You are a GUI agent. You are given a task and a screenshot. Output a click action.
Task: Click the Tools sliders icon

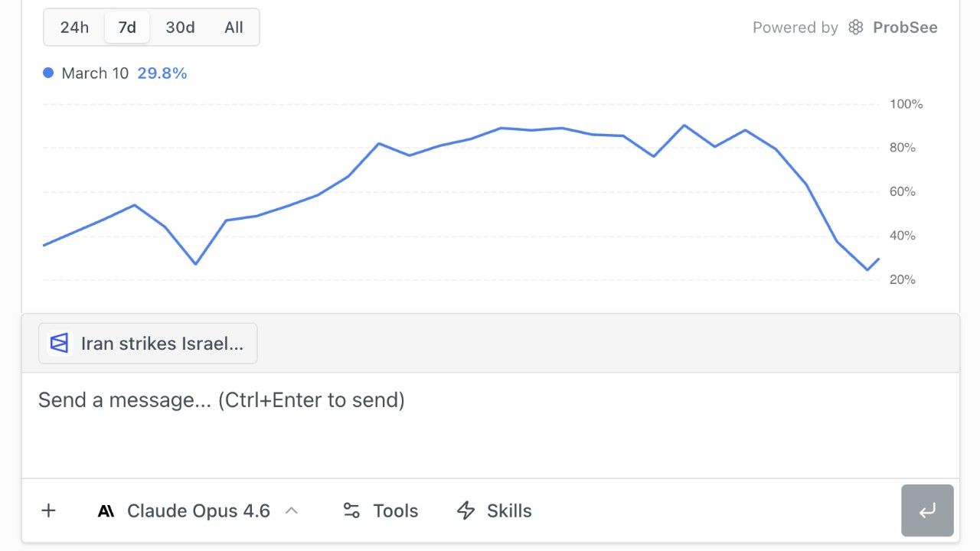tap(351, 510)
